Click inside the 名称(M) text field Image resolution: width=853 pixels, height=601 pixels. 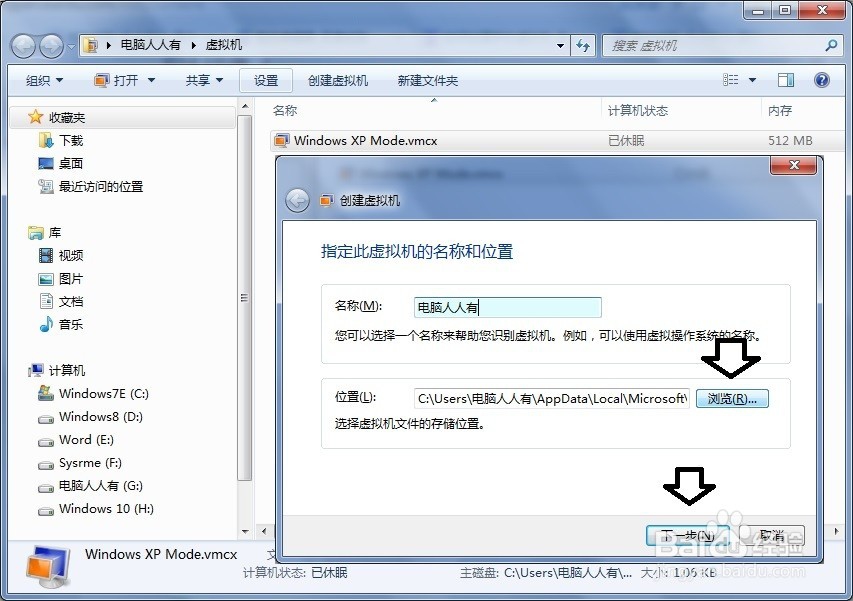click(x=508, y=307)
